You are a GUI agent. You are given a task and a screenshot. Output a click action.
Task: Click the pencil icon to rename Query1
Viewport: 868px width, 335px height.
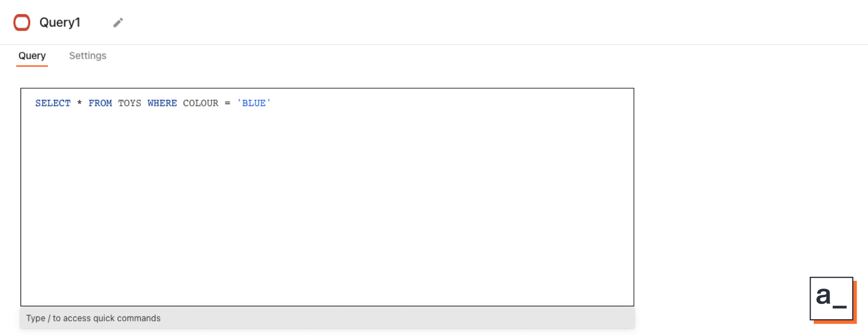click(x=118, y=22)
